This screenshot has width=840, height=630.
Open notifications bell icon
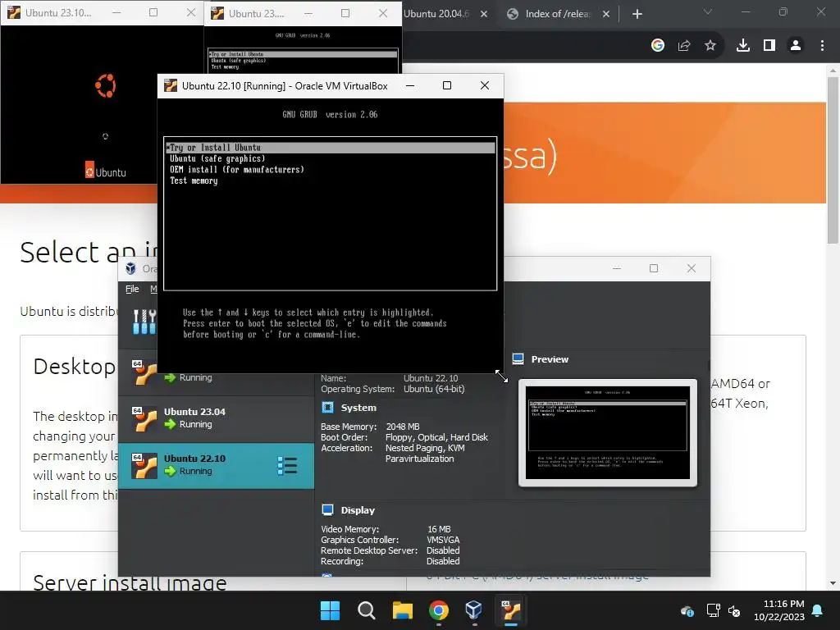point(818,610)
